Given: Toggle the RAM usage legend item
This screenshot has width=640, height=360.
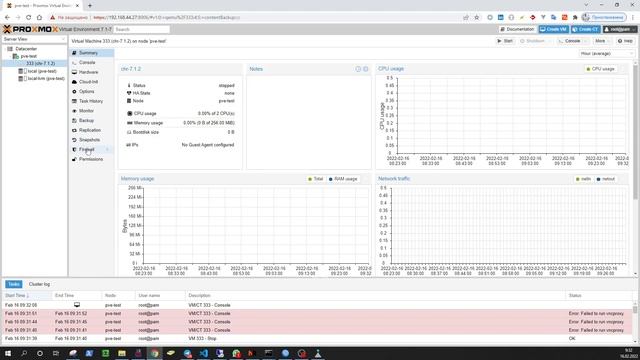Looking at the screenshot, I should point(343,179).
